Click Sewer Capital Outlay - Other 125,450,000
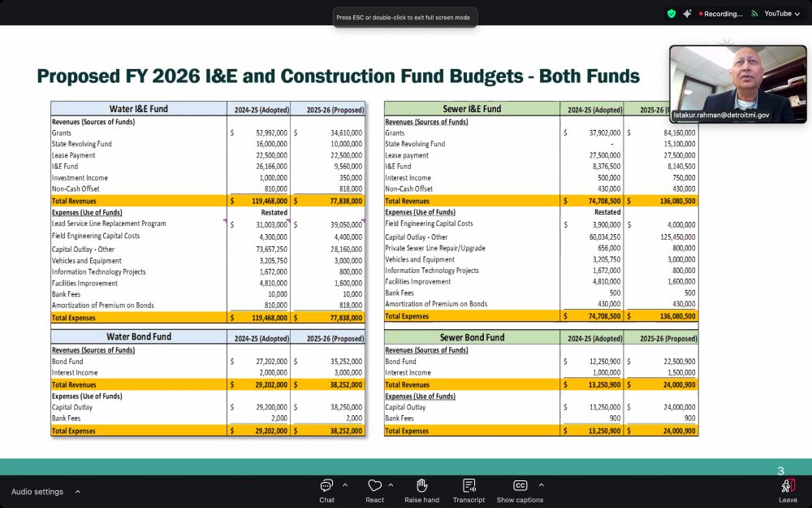The width and height of the screenshot is (812, 508). point(676,237)
